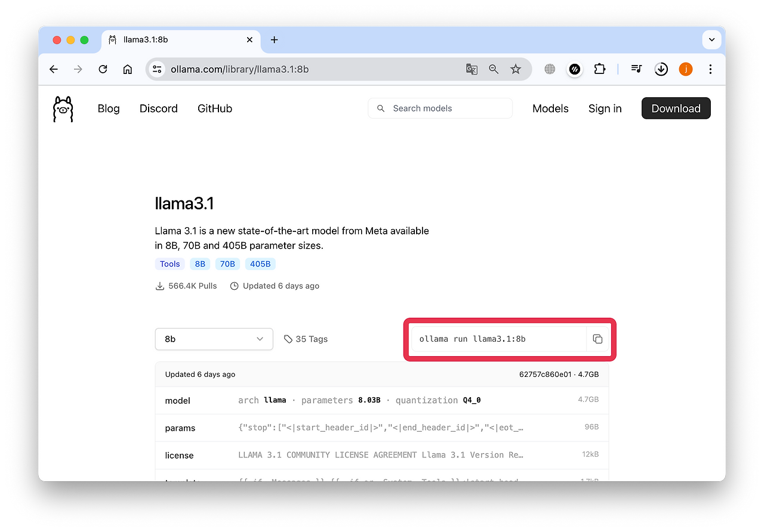This screenshot has height=532, width=764.
Task: Click the magnifier icon in Search models
Action: [x=381, y=109]
